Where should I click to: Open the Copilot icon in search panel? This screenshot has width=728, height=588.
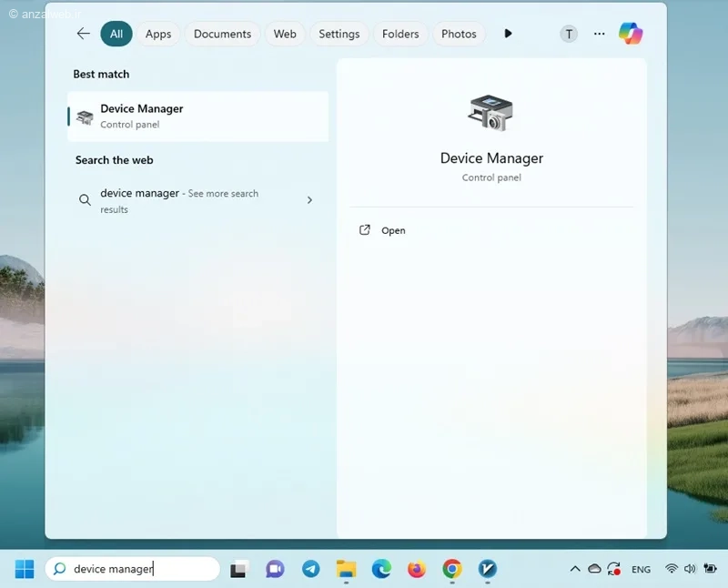630,34
